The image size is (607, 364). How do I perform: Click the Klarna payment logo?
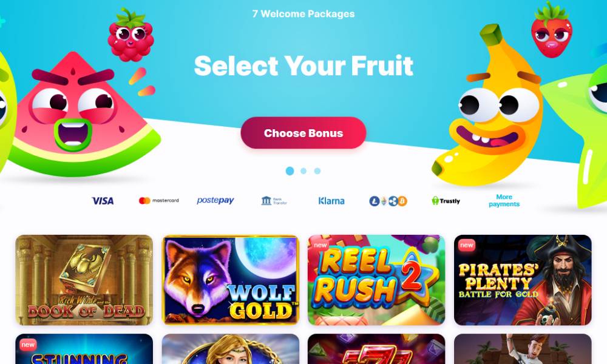point(331,201)
